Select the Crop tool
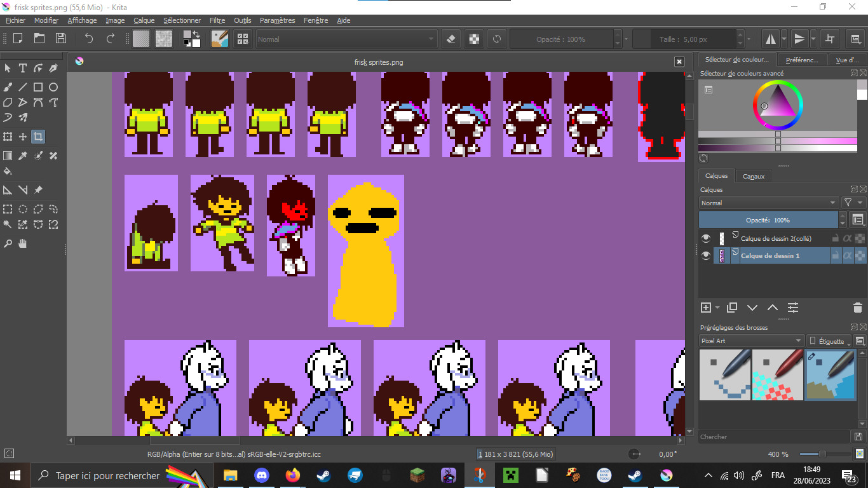Image resolution: width=868 pixels, height=488 pixels. click(x=38, y=137)
